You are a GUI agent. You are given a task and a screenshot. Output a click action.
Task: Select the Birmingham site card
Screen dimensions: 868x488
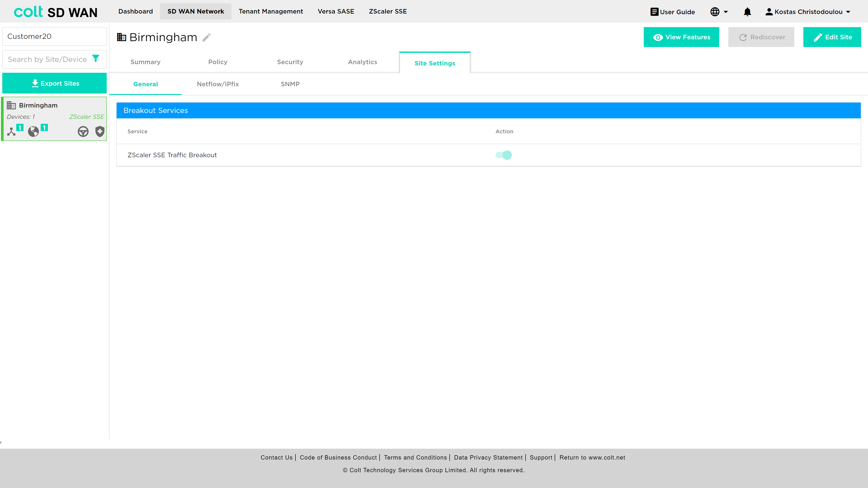[x=54, y=119]
